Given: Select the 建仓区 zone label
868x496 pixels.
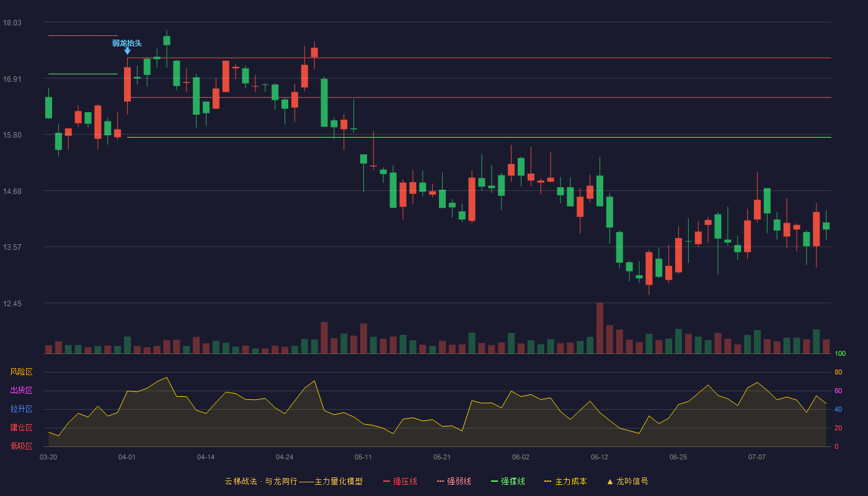Looking at the screenshot, I should [x=21, y=428].
